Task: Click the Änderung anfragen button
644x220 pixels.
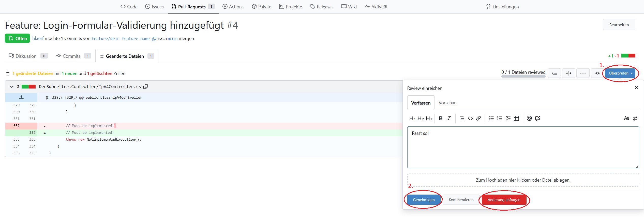Action: click(504, 200)
